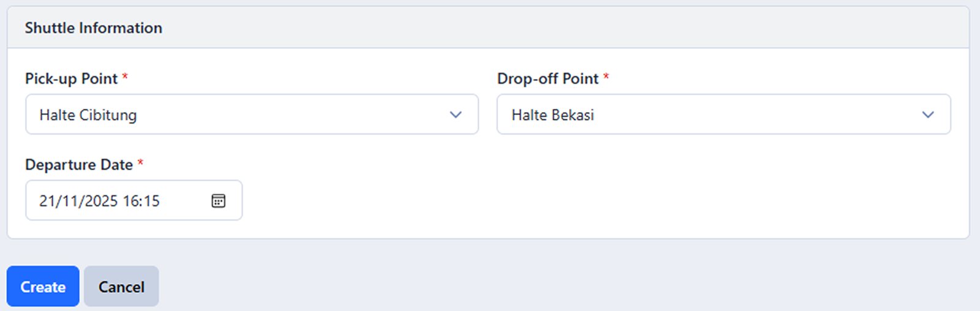The image size is (980, 311).
Task: Click the Departure Date label
Action: tap(78, 165)
